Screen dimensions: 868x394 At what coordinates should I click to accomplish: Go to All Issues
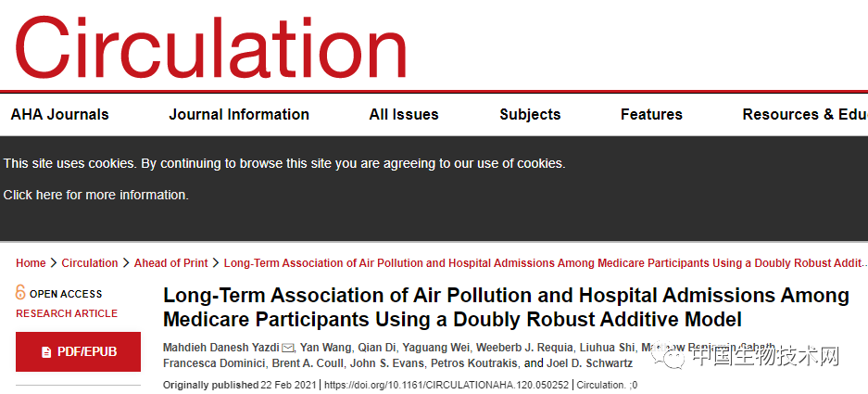[404, 115]
